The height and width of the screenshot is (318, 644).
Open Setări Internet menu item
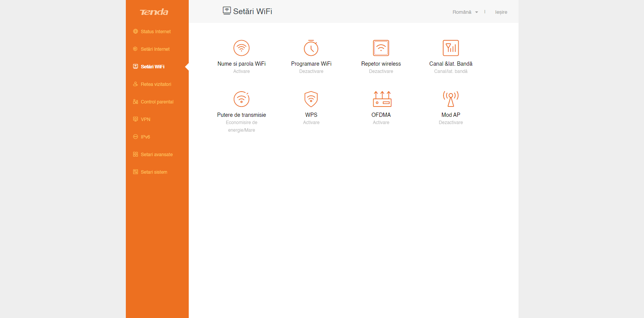pos(155,49)
